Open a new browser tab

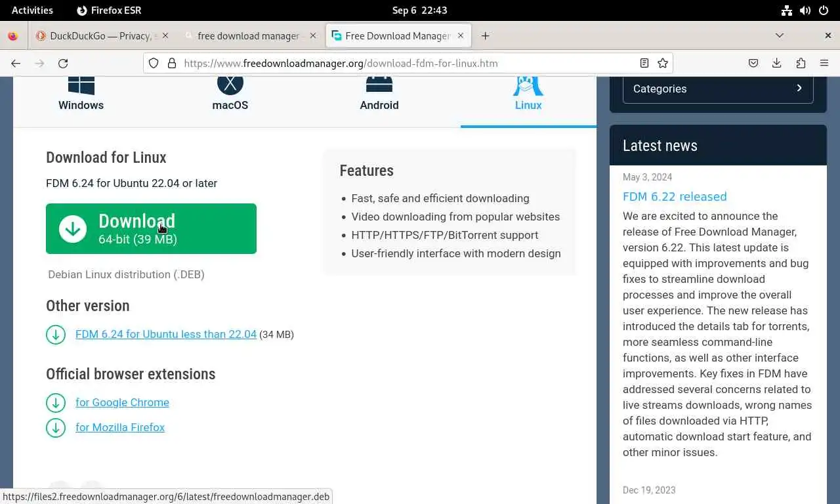point(485,36)
